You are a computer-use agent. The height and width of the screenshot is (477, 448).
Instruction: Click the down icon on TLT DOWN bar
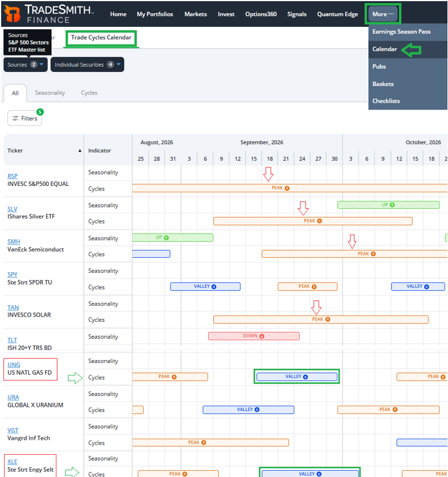[262, 336]
